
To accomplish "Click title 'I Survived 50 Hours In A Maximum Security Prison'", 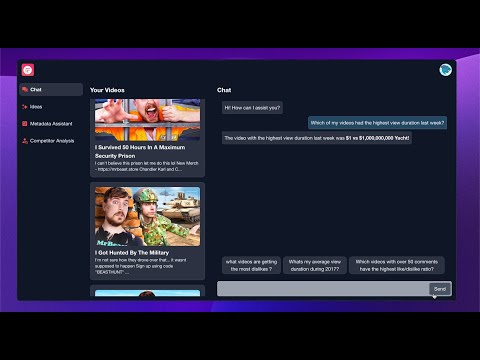I will 140,151.
